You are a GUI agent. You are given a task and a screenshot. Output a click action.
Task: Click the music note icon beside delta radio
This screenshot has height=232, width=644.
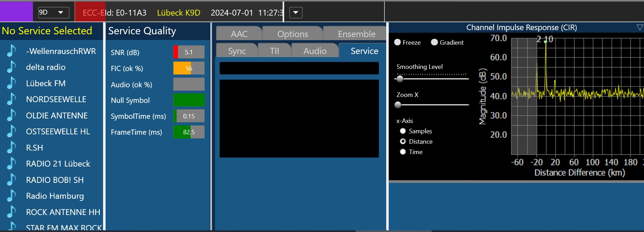[12, 67]
